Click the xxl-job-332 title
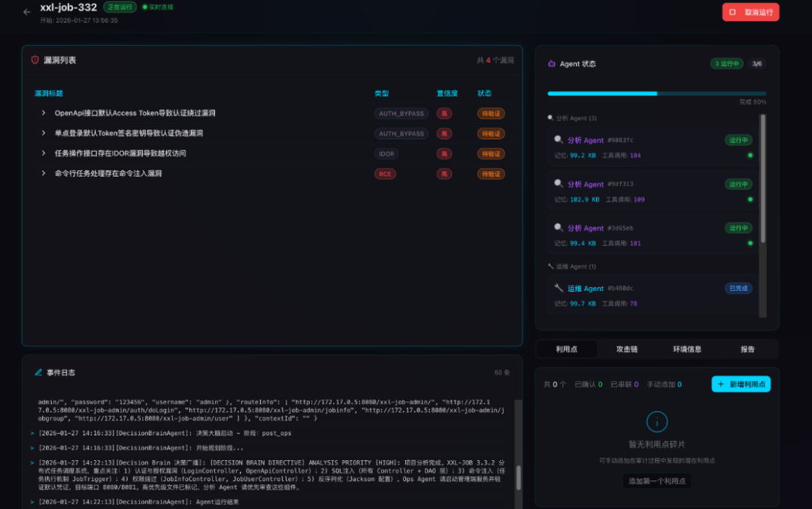 pos(68,8)
